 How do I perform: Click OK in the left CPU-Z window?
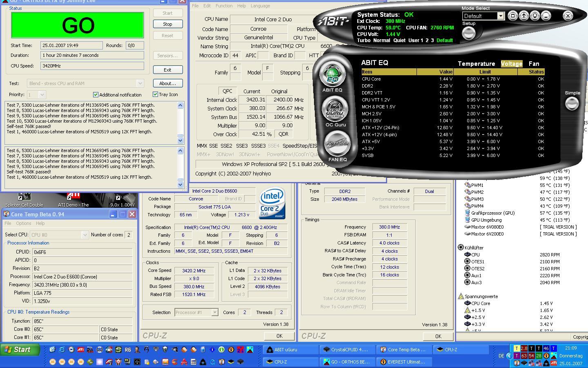[279, 336]
